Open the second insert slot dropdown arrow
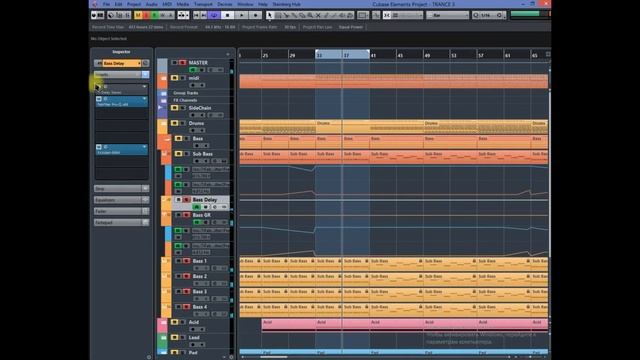 [x=144, y=99]
